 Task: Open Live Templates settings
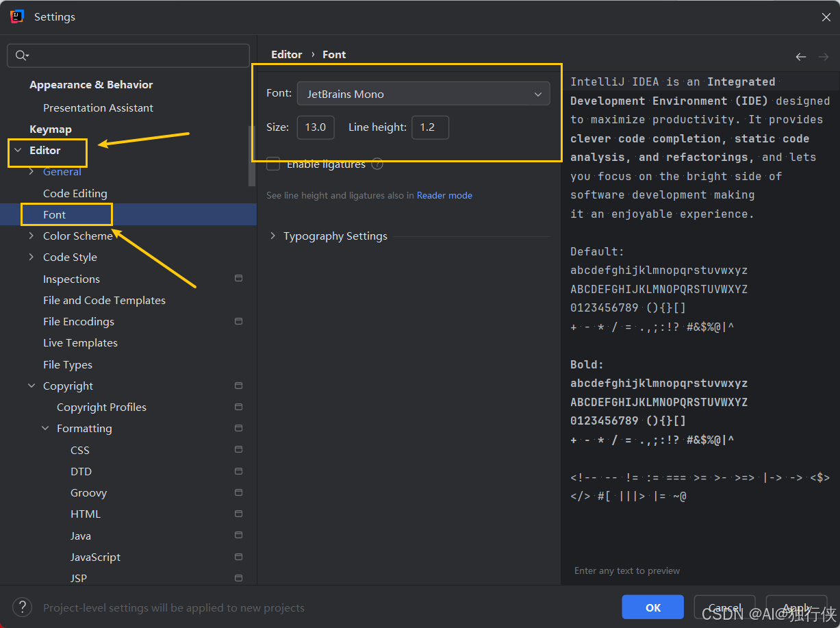(80, 342)
